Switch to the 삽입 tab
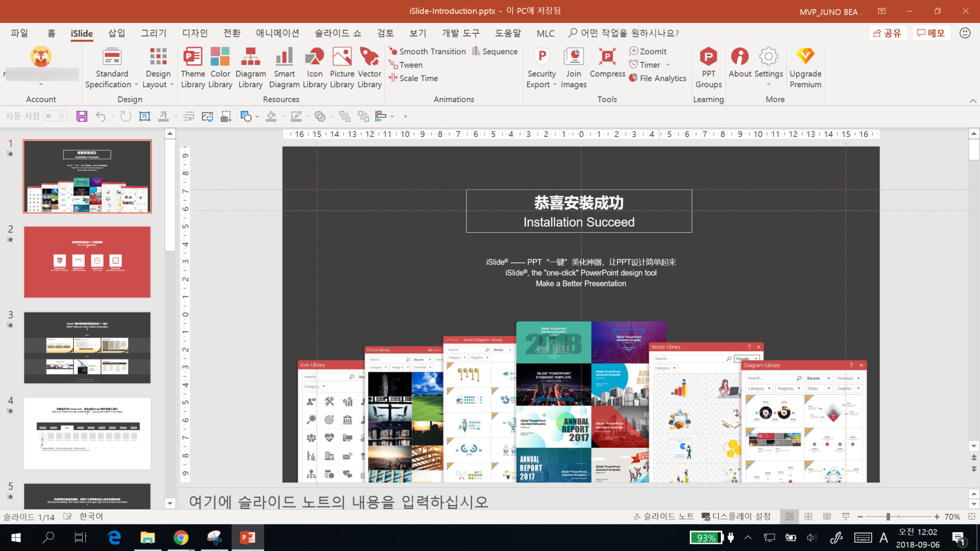Viewport: 980px width, 551px height. coord(117,33)
